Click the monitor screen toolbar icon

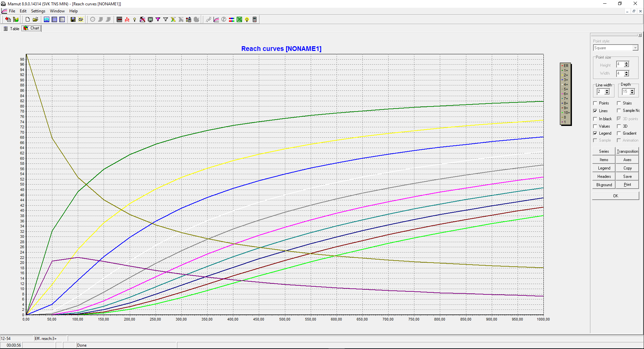(150, 19)
